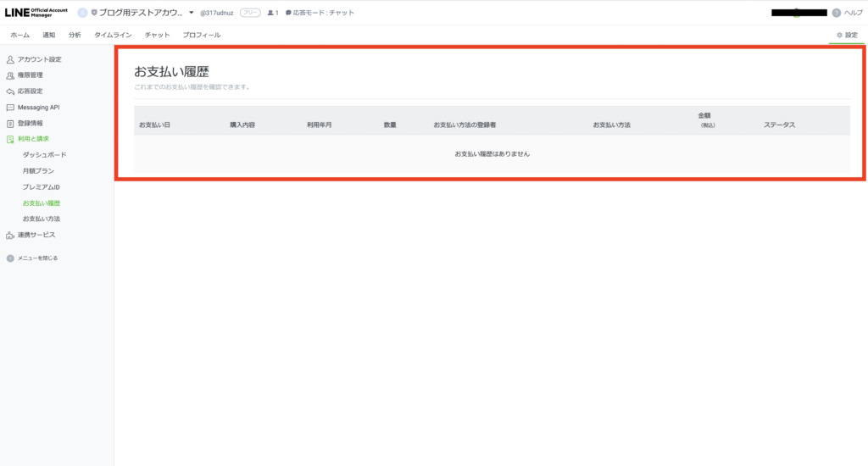
Task: Click the メニューを閉じる arrow icon
Action: tap(10, 258)
